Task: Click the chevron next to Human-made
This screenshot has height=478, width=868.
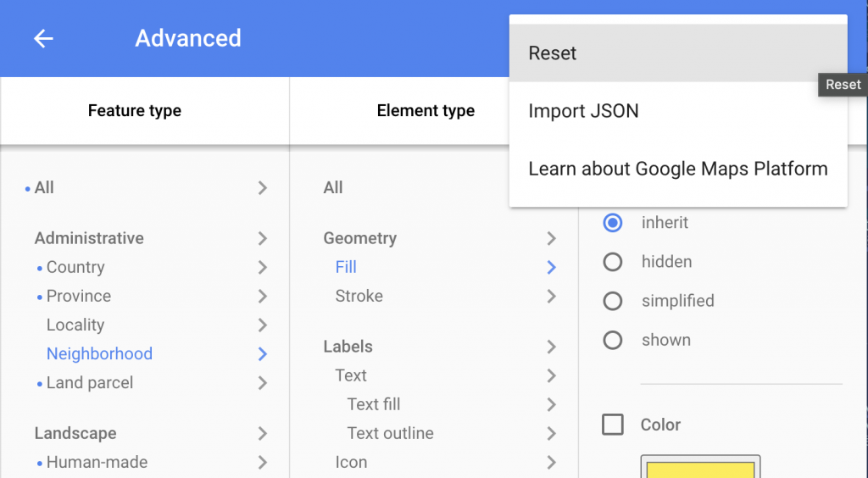Action: click(262, 463)
